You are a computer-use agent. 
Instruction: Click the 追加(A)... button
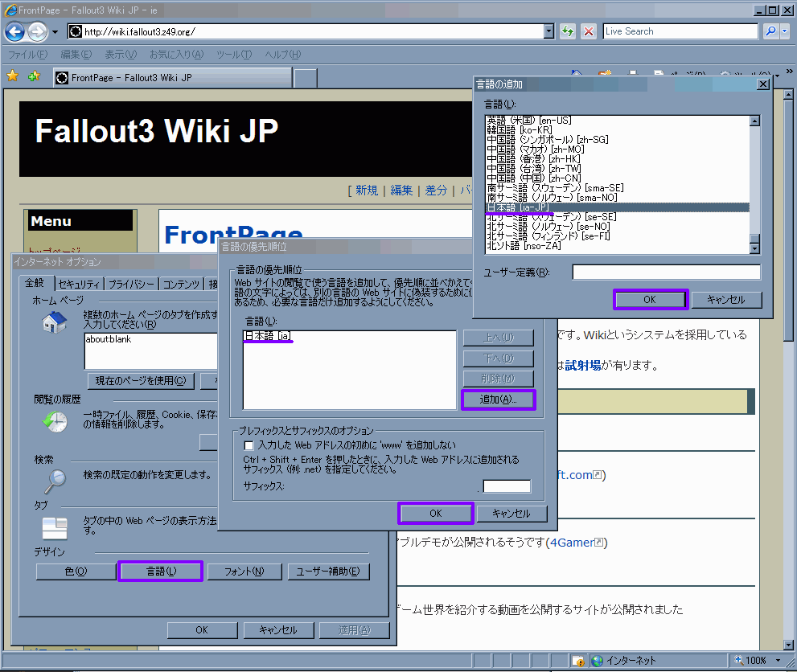click(x=498, y=399)
